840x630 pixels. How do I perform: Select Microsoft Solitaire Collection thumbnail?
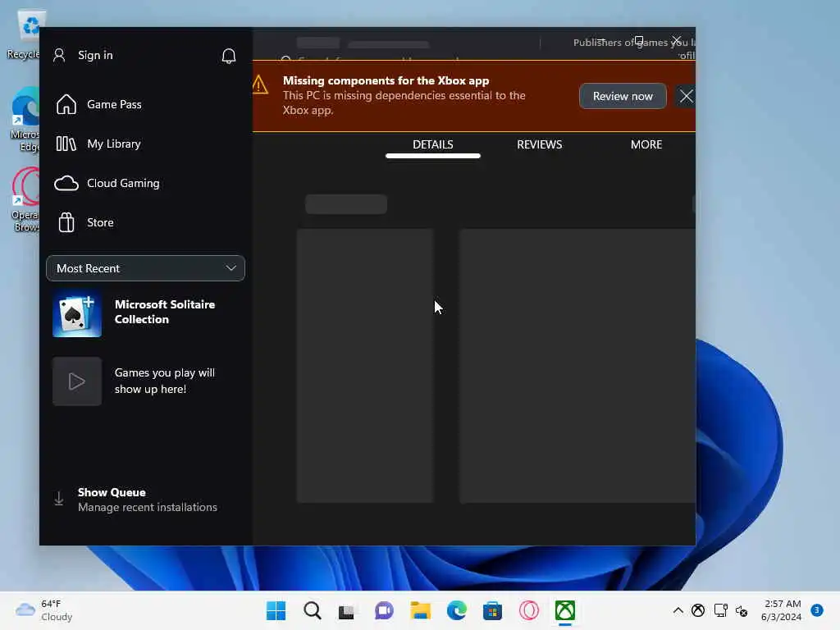(76, 313)
